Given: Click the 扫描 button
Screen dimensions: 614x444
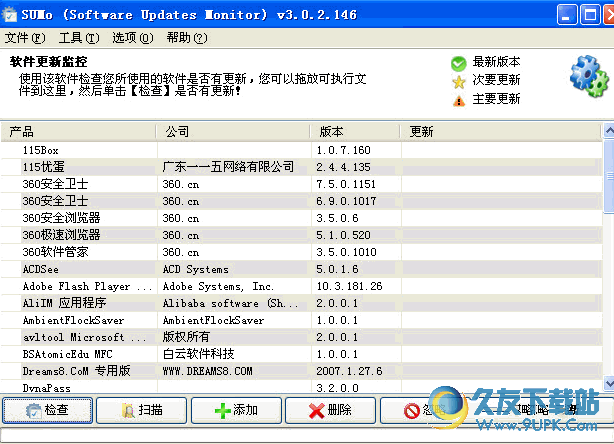Looking at the screenshot, I should [x=141, y=410].
